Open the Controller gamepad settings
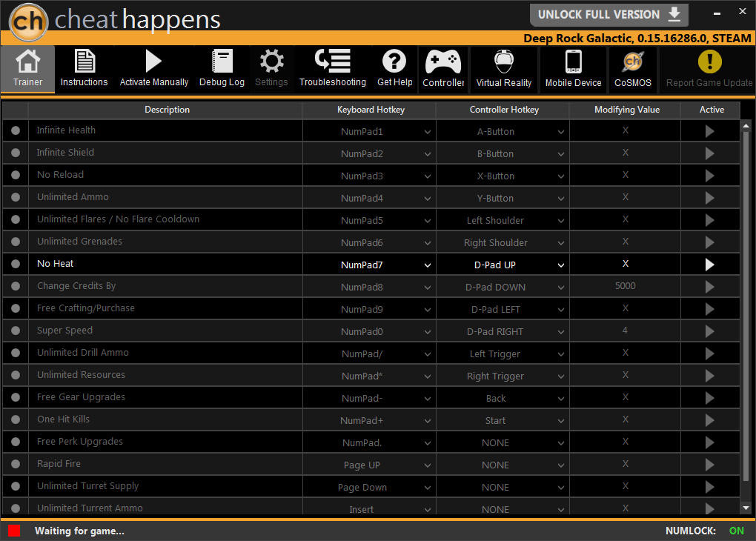 click(443, 69)
